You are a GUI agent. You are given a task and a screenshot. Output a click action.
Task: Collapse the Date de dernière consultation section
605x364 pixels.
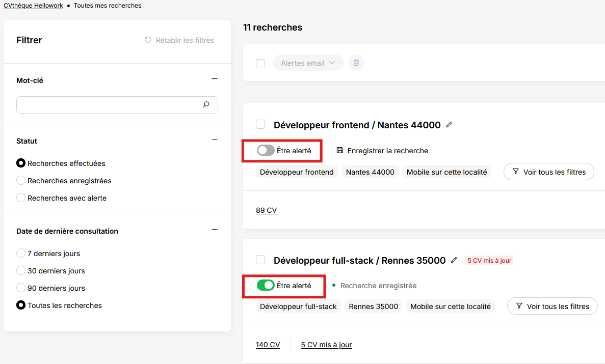coord(215,230)
